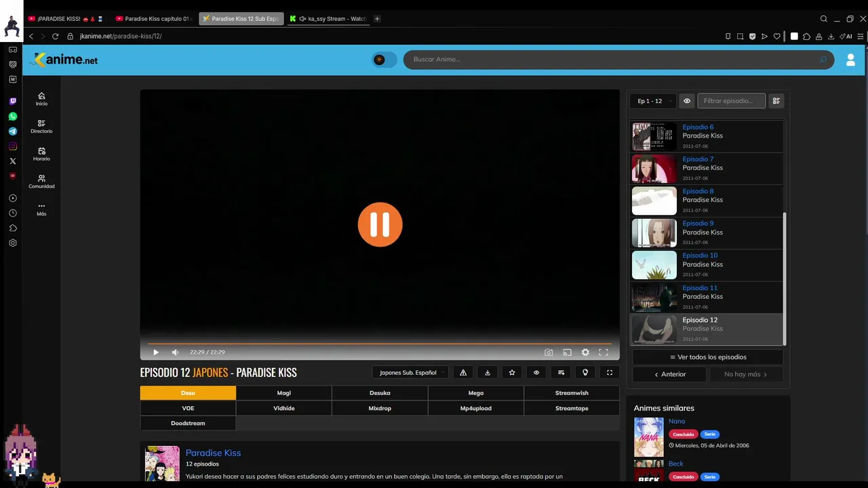The height and width of the screenshot is (488, 868).
Task: Mute the video player volume
Action: pyautogui.click(x=175, y=352)
